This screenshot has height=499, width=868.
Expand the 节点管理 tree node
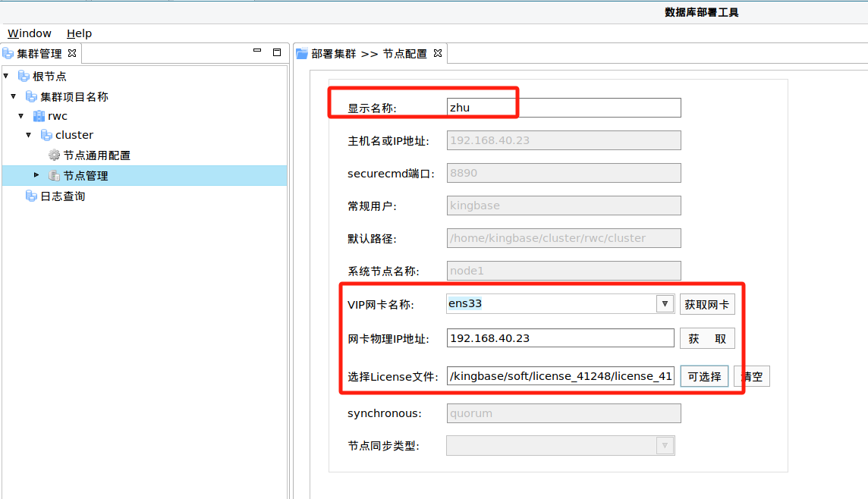point(36,175)
